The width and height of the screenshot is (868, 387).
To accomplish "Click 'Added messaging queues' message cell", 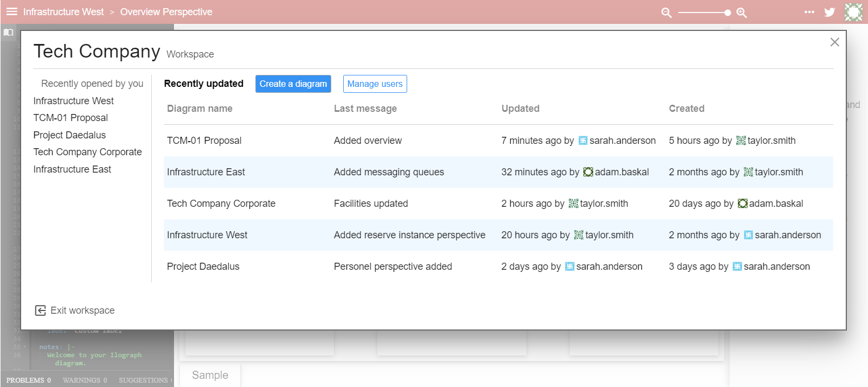I will (389, 172).
